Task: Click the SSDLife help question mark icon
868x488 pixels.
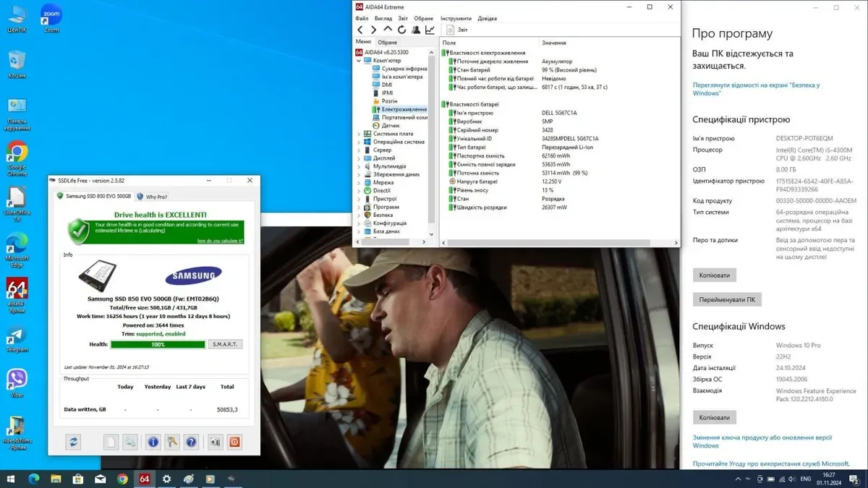Action: point(191,442)
